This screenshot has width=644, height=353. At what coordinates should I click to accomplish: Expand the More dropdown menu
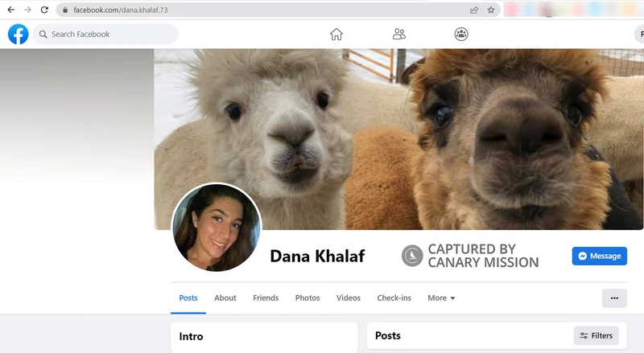(x=441, y=298)
